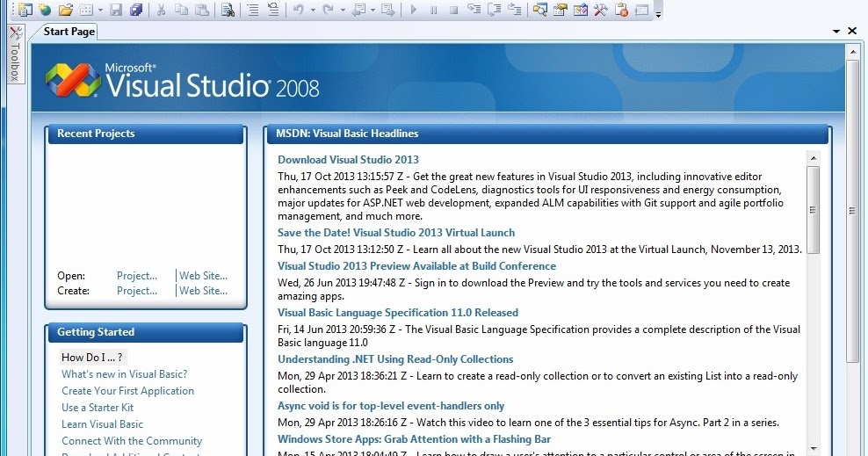
Task: Click the Copy icon
Action: [x=181, y=10]
